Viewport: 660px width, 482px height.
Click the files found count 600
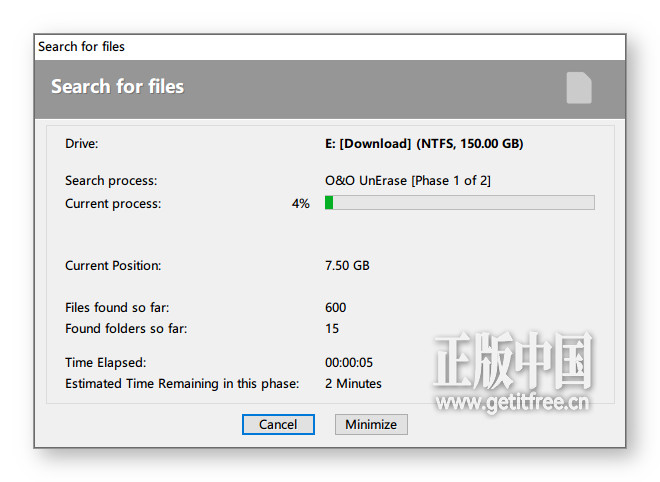coord(335,307)
